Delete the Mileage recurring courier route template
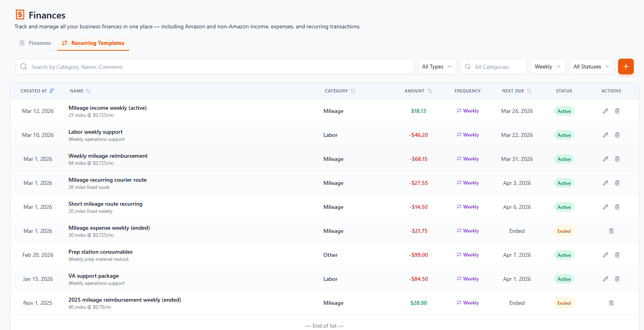Image resolution: width=644 pixels, height=330 pixels. pyautogui.click(x=617, y=183)
